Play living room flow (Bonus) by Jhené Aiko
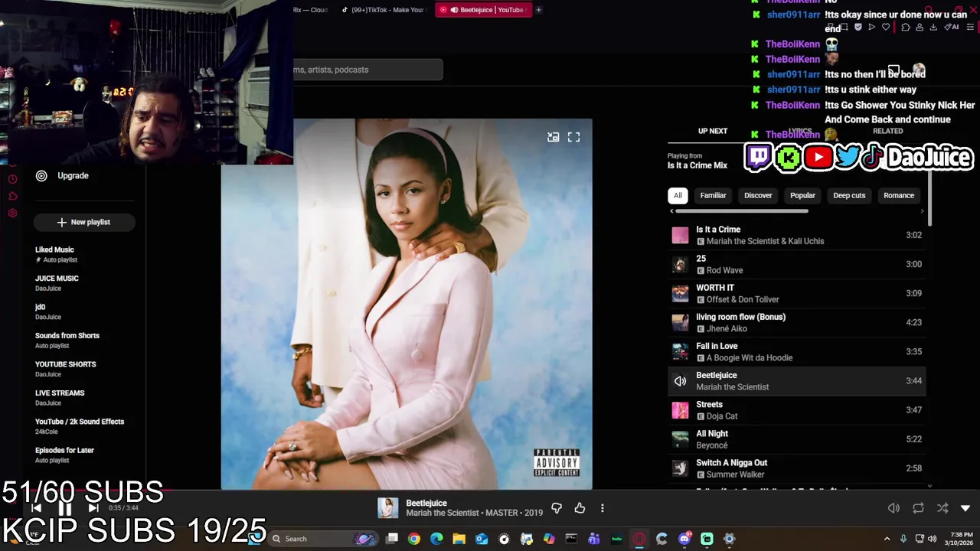The image size is (980, 551). 796,322
